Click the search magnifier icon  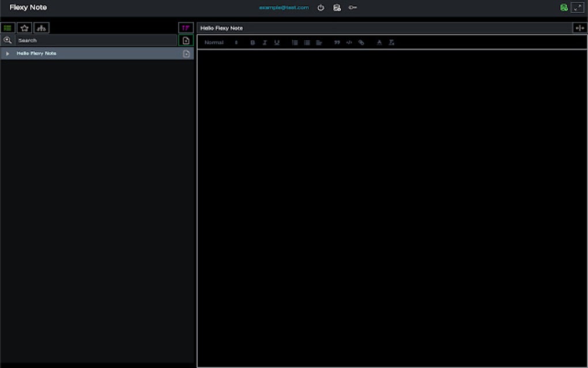point(7,40)
